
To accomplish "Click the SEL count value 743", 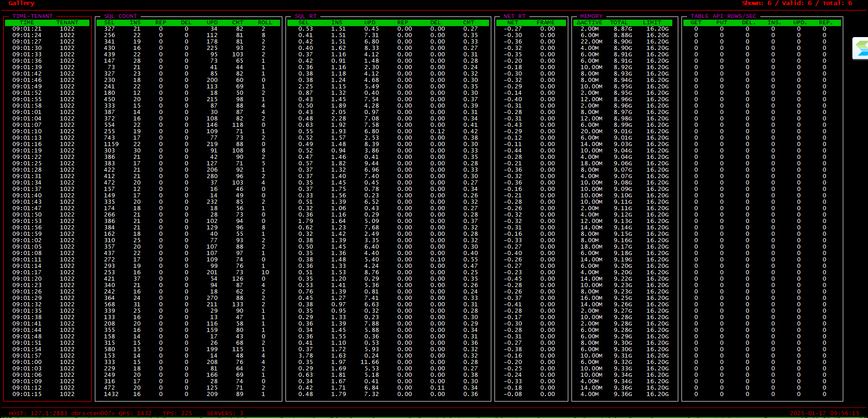I will point(110,138).
